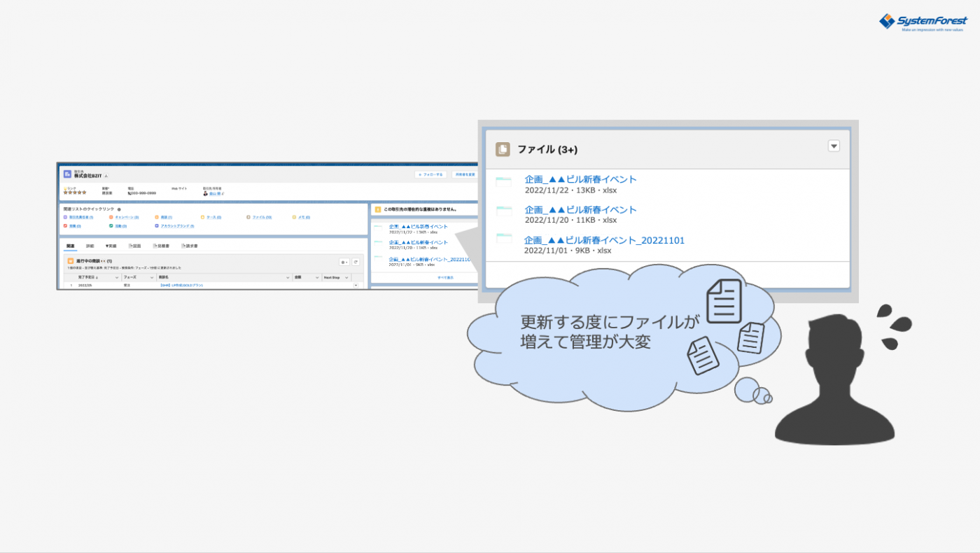Open the 商談名 column header menu

tap(288, 277)
